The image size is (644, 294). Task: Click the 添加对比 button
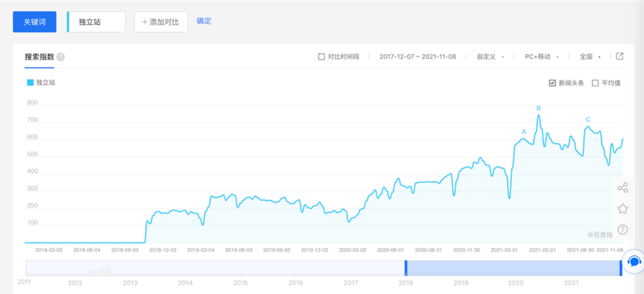tap(161, 22)
